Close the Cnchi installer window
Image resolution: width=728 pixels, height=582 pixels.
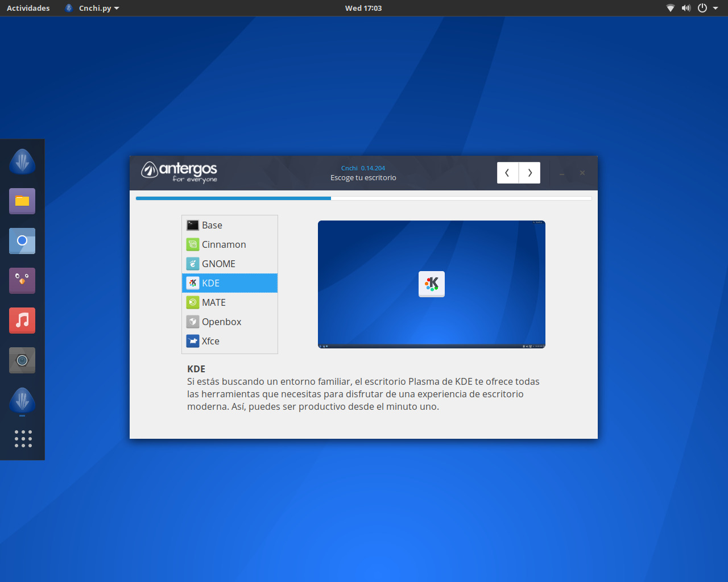tap(582, 173)
